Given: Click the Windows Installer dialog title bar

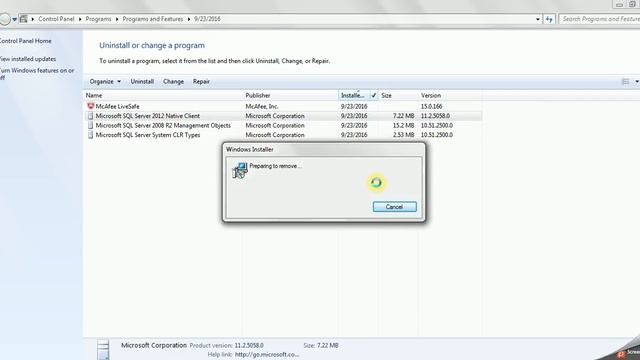Looking at the screenshot, I should (324, 149).
